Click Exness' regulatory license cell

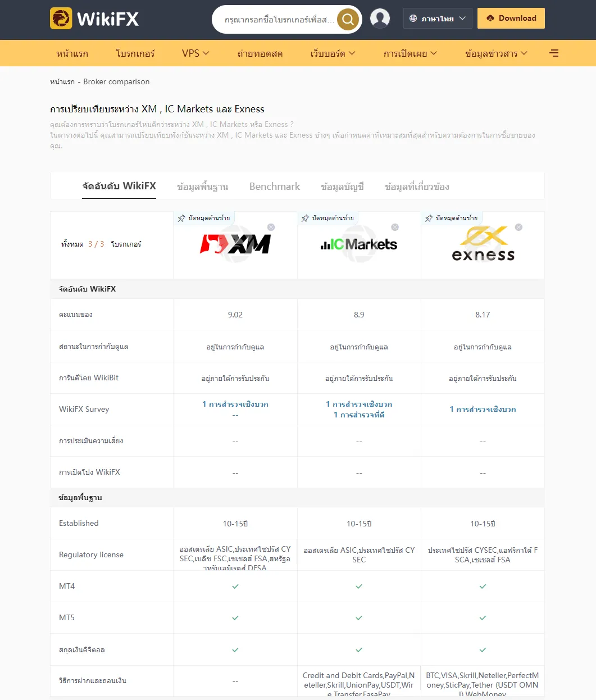coord(483,555)
